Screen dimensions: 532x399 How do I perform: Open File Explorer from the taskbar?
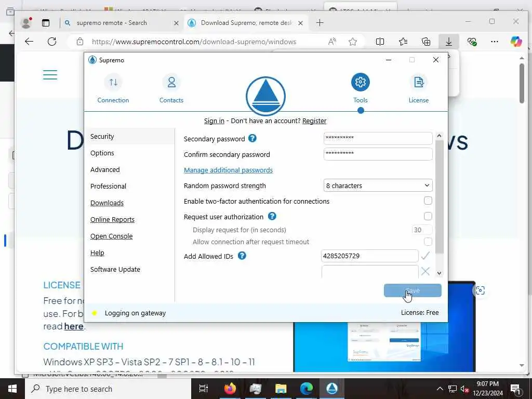pyautogui.click(x=281, y=389)
